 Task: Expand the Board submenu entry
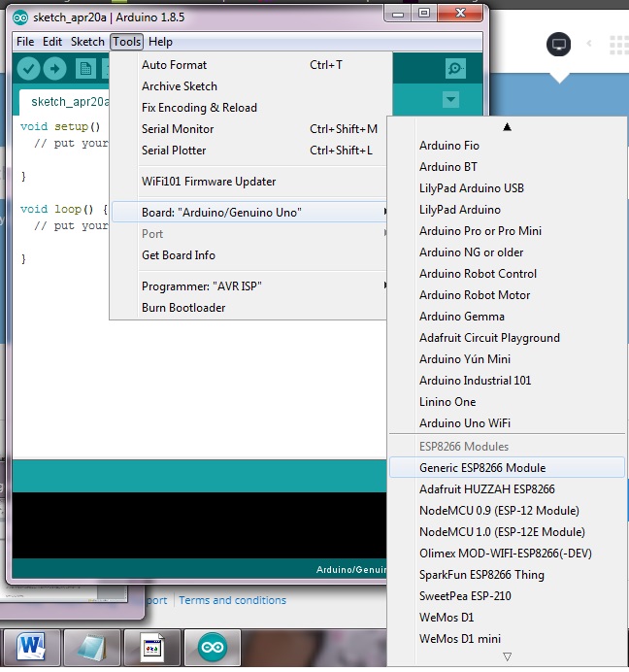tap(249, 212)
